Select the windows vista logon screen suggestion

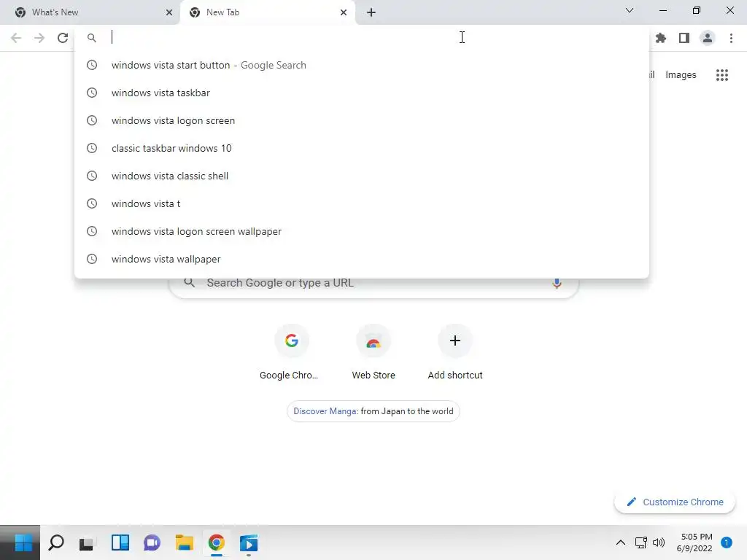pyautogui.click(x=362, y=120)
